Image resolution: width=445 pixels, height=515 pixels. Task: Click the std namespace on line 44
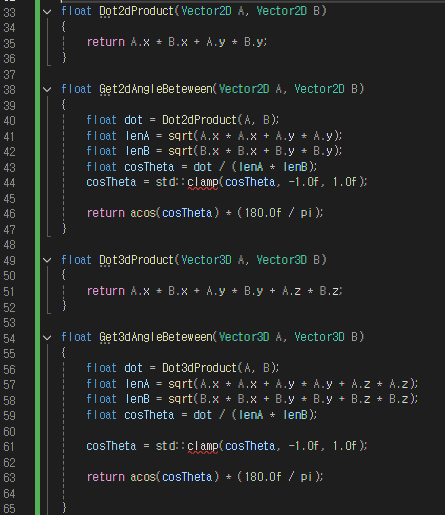(166, 182)
